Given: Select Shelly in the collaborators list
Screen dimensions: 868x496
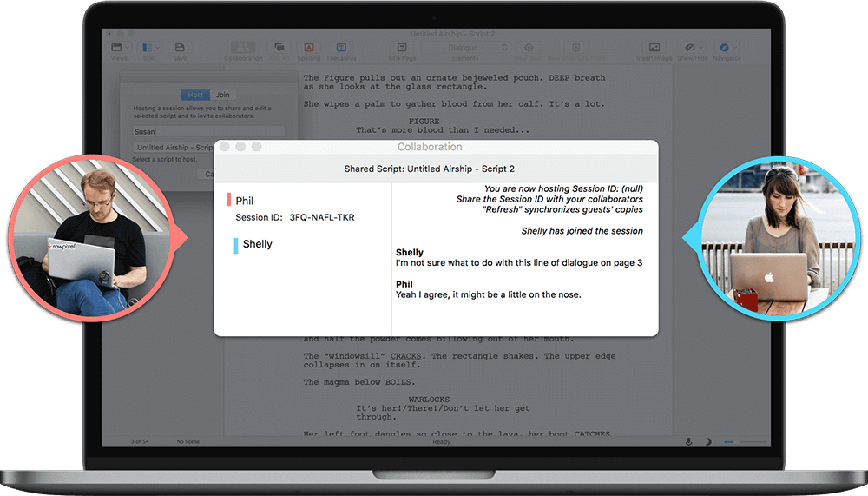Looking at the screenshot, I should click(258, 244).
